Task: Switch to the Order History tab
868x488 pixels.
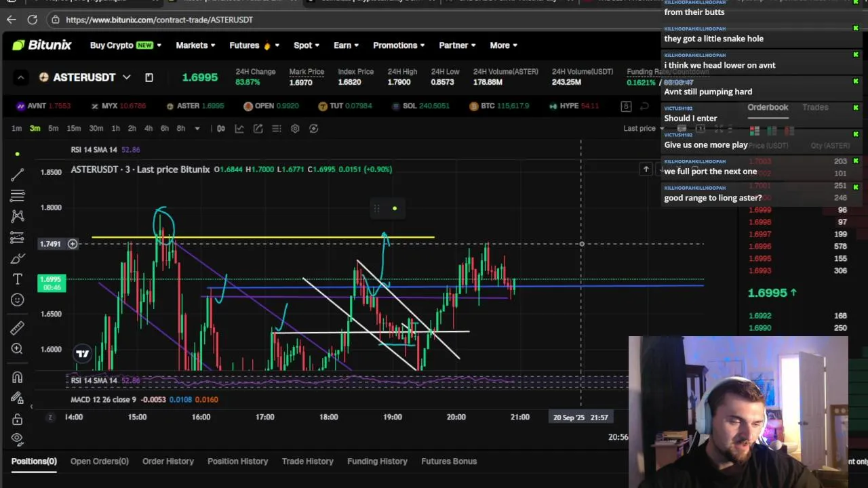Action: 168,461
